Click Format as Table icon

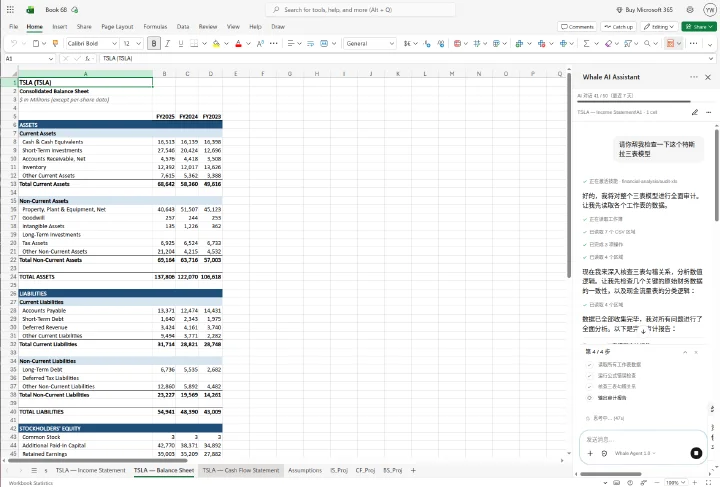coord(496,44)
